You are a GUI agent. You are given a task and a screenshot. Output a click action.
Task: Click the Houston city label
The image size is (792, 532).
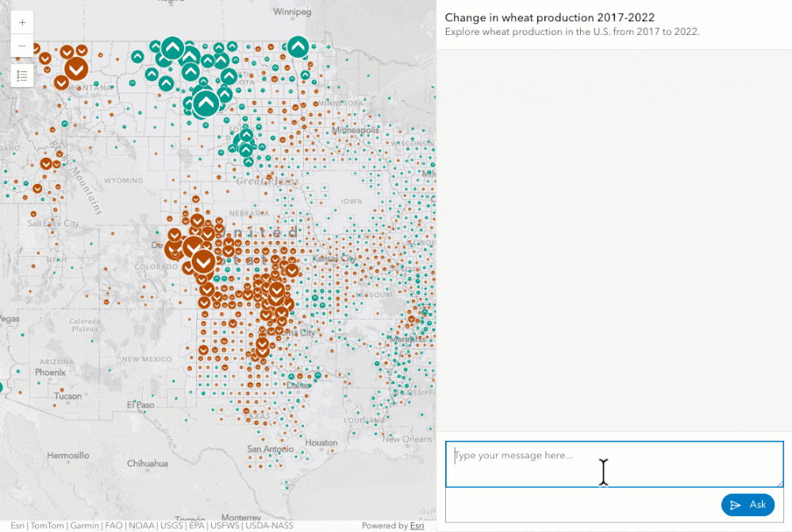[321, 442]
